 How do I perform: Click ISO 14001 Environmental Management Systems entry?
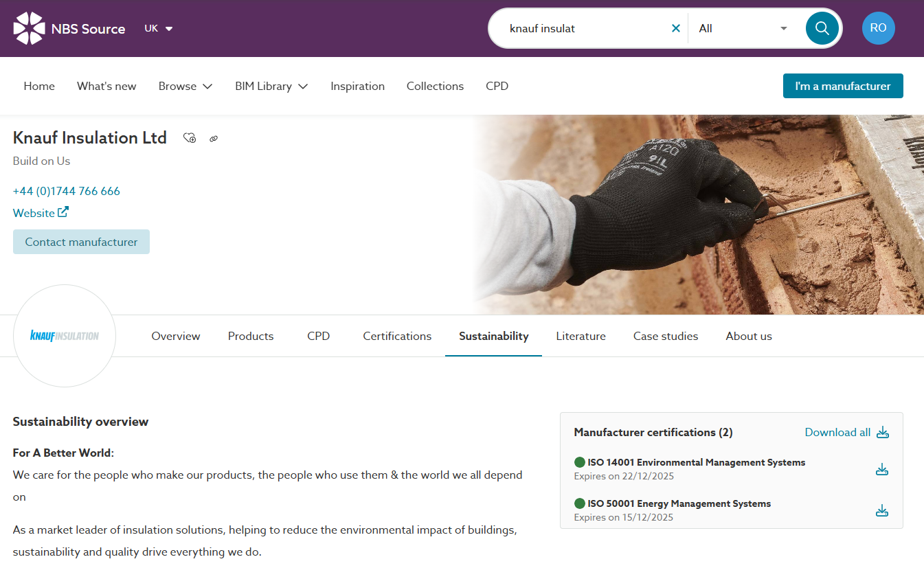696,462
